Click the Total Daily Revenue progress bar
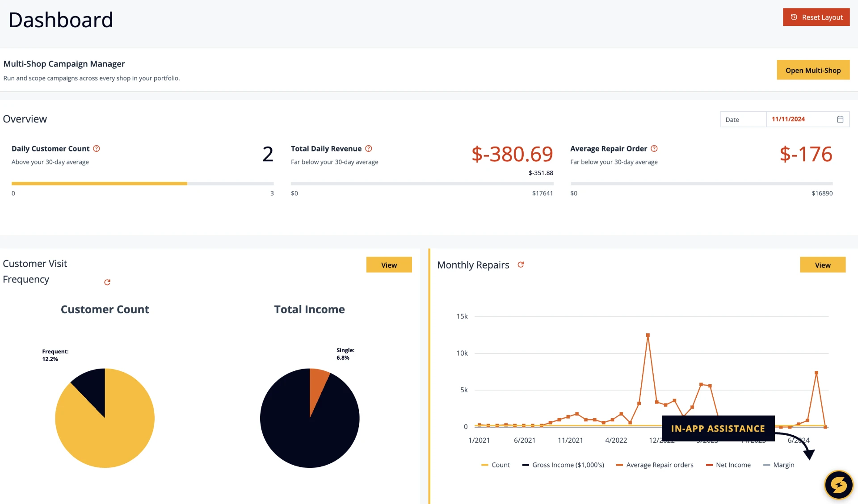This screenshot has width=858, height=504. click(422, 183)
